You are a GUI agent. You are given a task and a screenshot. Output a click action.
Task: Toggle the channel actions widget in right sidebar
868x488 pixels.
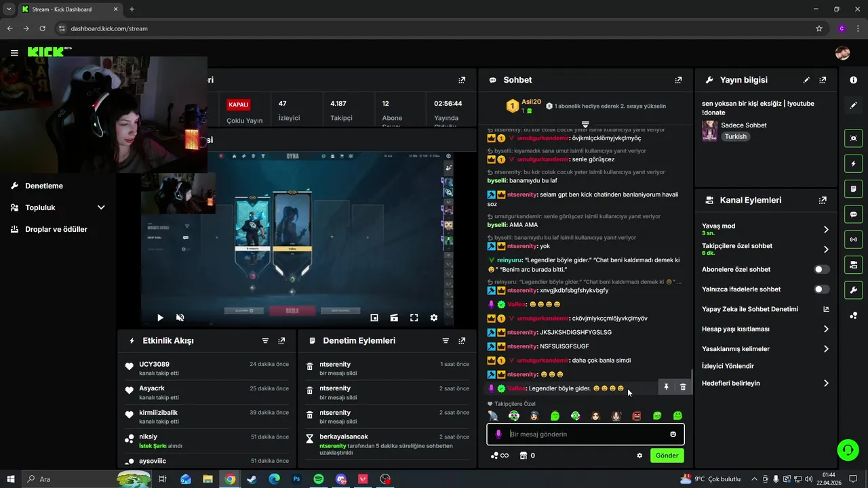[x=853, y=264]
